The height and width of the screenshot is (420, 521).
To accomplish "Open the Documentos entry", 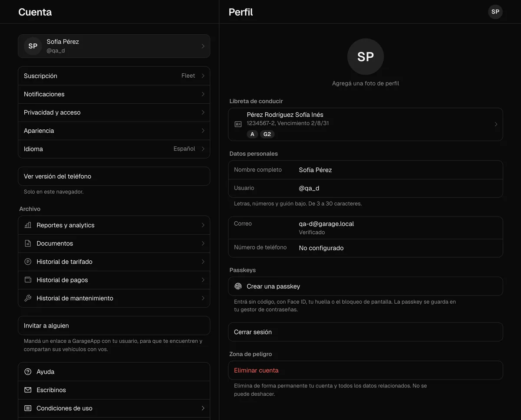I will pos(114,243).
